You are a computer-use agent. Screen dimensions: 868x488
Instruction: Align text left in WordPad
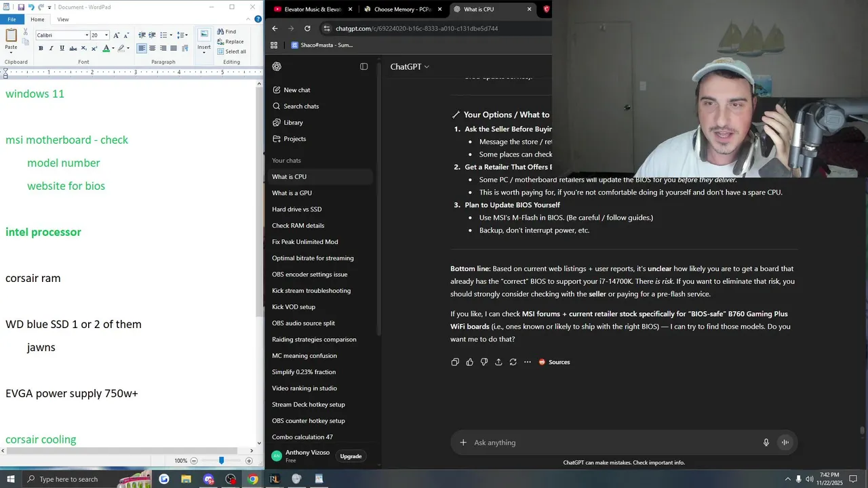point(142,48)
